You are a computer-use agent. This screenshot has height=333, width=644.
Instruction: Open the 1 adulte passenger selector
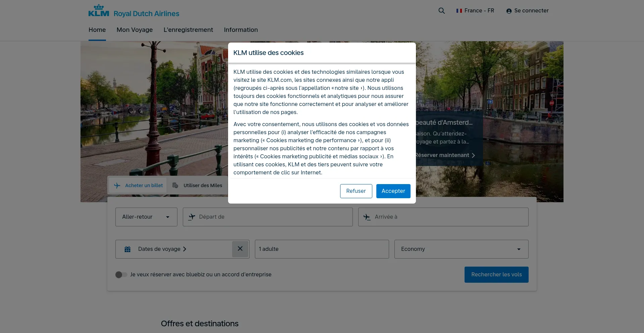click(x=322, y=249)
